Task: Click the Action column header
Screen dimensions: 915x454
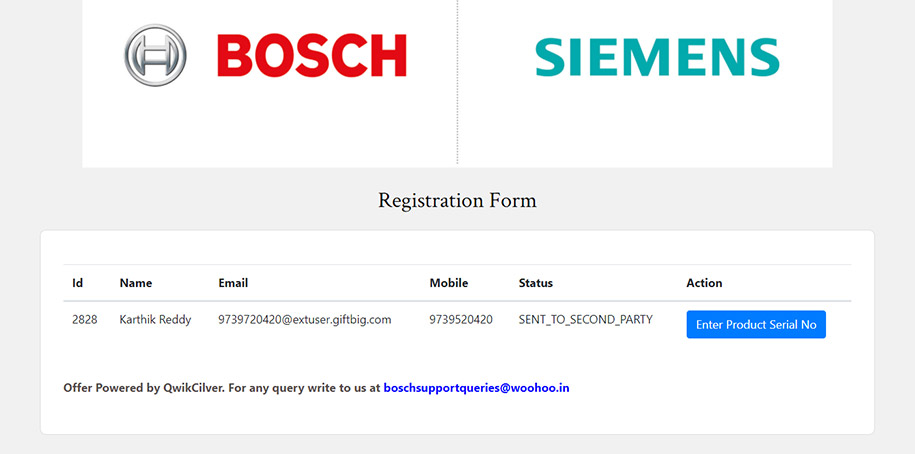Action: tap(704, 283)
